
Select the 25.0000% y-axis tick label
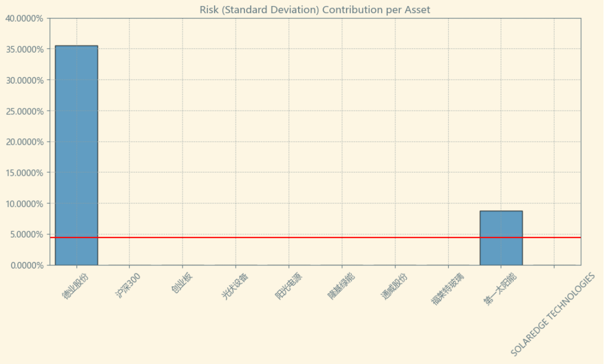pyautogui.click(x=24, y=111)
